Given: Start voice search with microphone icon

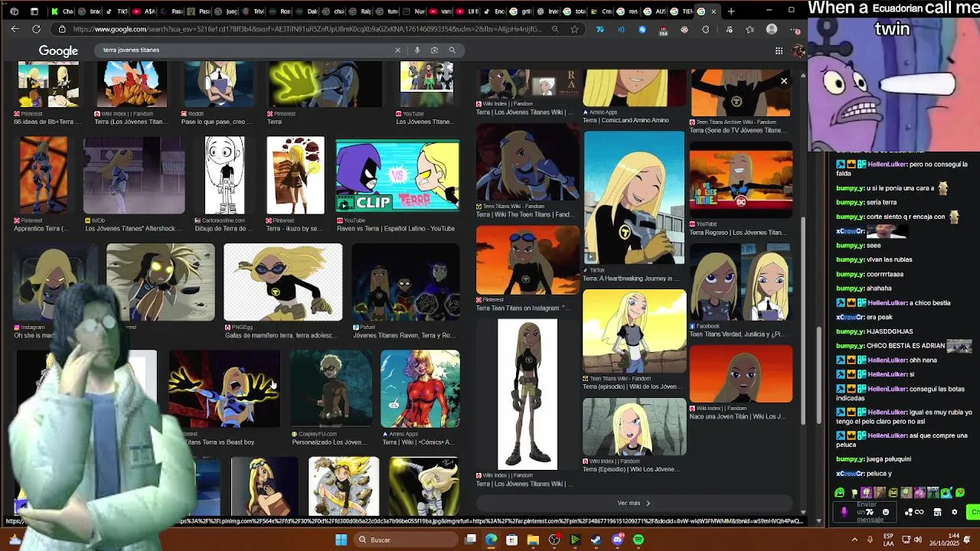Looking at the screenshot, I should click(417, 50).
